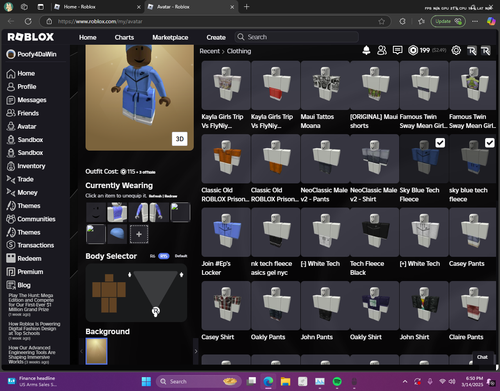Image resolution: width=500 pixels, height=391 pixels.
Task: Toggle the 3D avatar preview button
Action: (180, 139)
